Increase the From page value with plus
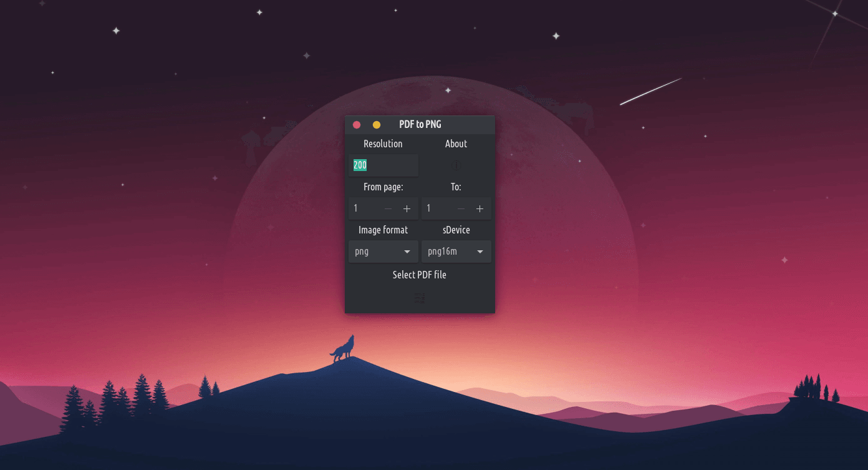 407,208
